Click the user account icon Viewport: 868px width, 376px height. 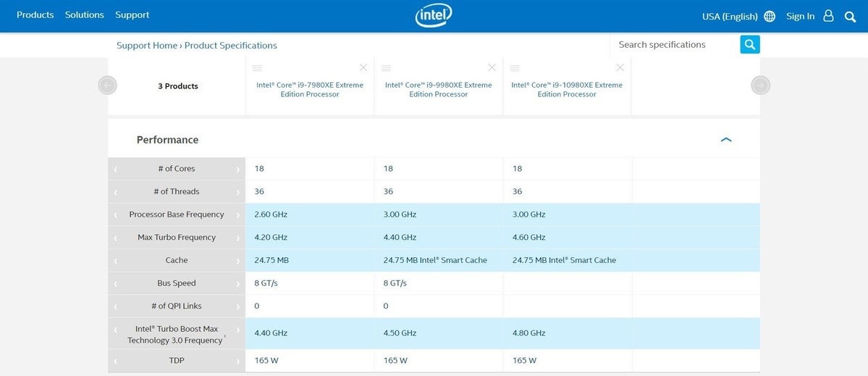tap(828, 15)
